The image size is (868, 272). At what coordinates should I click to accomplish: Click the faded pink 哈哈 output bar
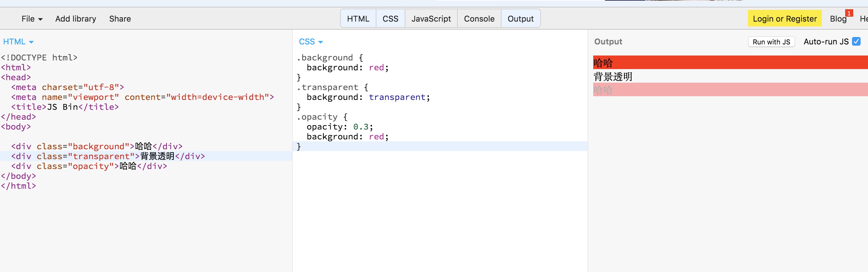[x=731, y=89]
